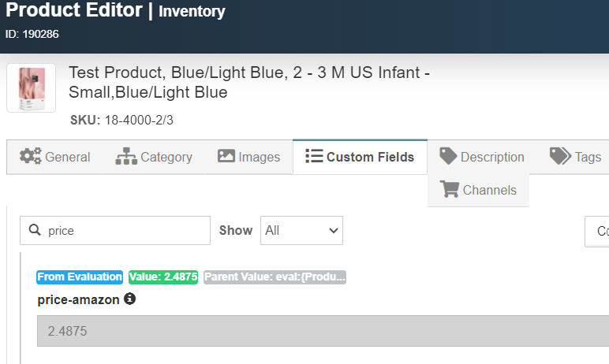Open the Show filter dropdown
Viewport: 609px width, 364px height.
tap(301, 231)
